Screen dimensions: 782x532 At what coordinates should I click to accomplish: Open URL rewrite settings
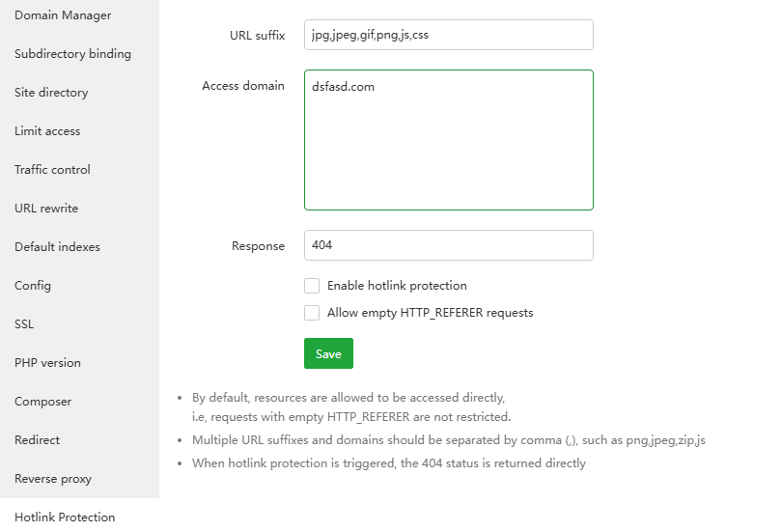click(x=46, y=209)
